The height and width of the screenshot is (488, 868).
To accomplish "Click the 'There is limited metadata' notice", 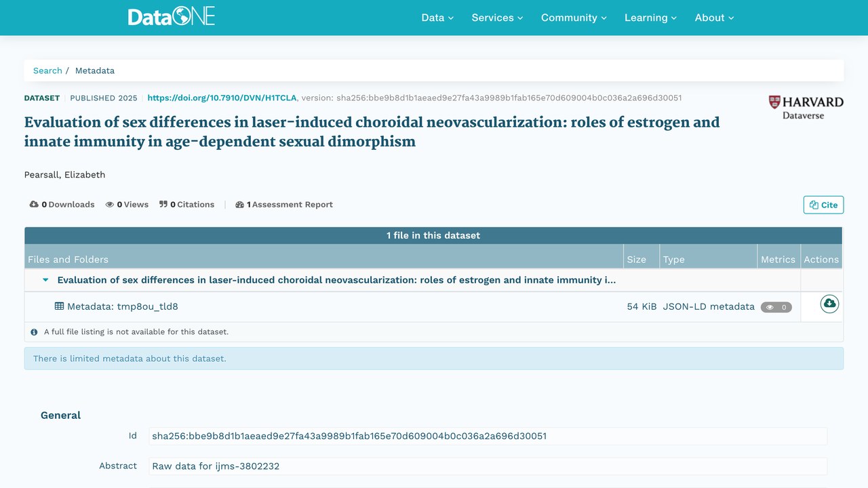I will click(434, 359).
